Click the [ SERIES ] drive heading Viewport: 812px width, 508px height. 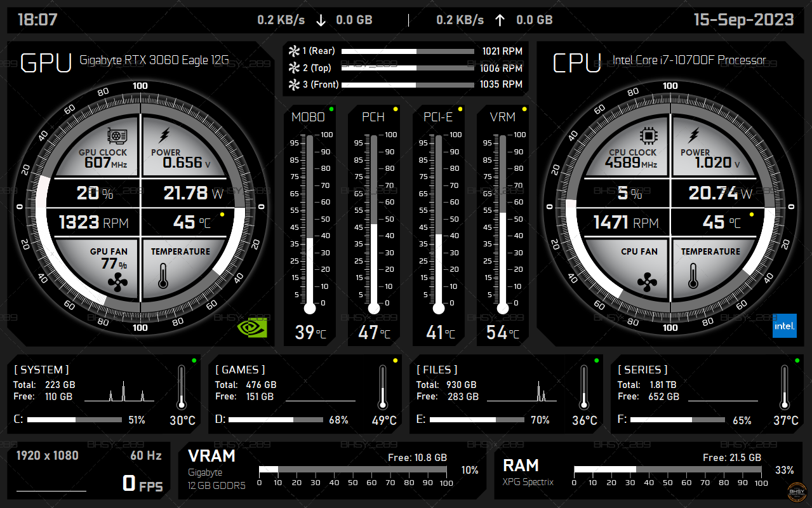[642, 370]
